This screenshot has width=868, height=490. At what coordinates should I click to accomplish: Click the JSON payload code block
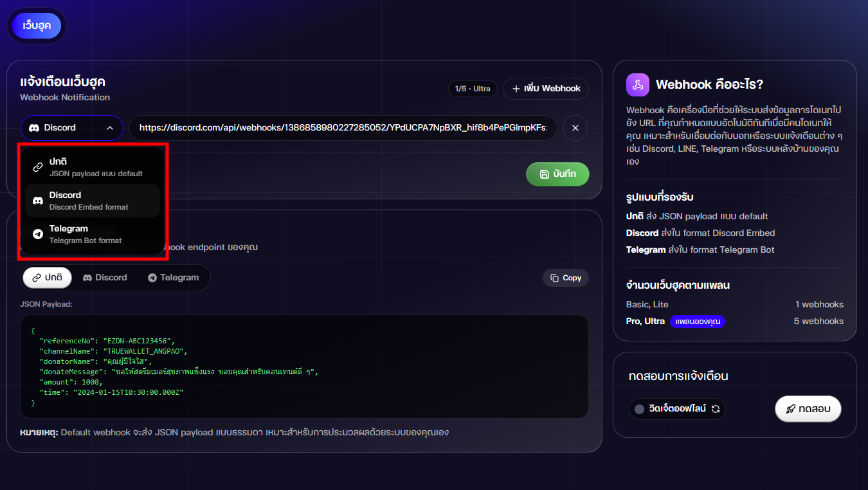304,367
